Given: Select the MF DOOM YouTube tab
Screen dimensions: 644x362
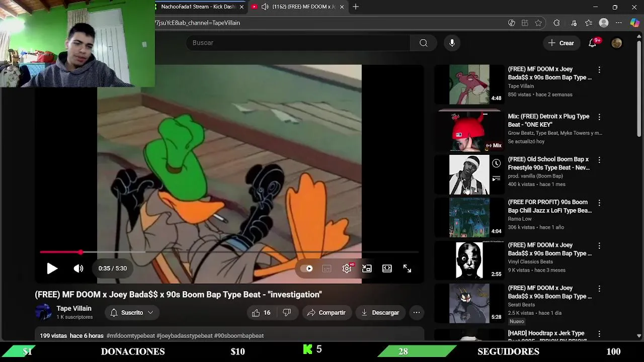Looking at the screenshot, I should coord(298,7).
